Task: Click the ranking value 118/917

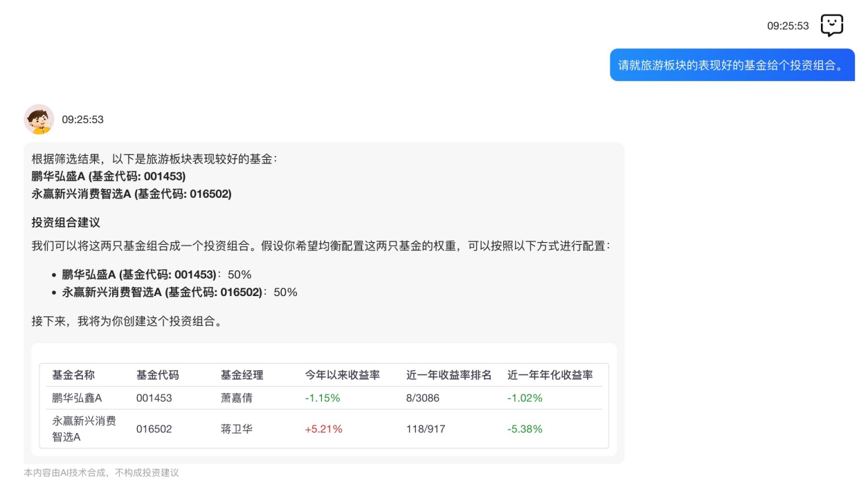Action: point(426,429)
